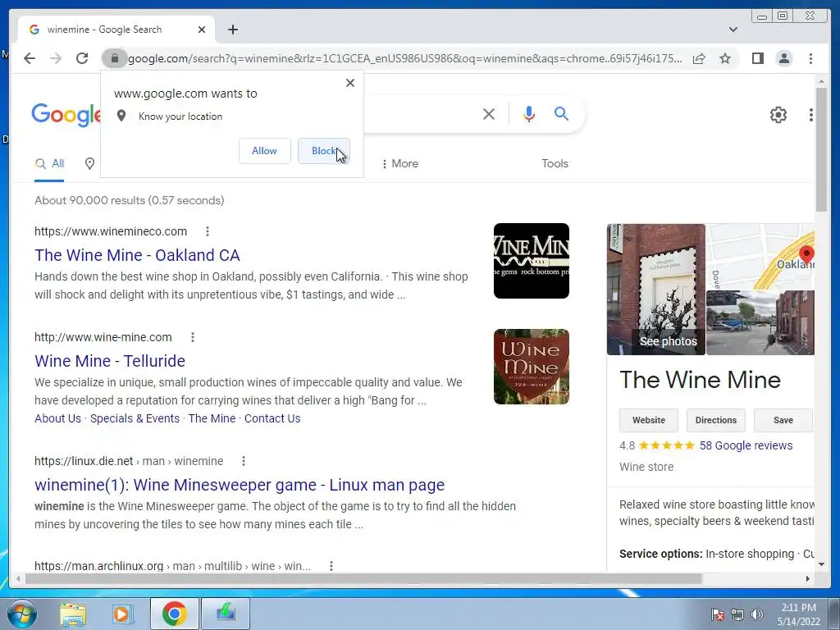Screen dimensions: 840x630
Task: Click the Wine Mine Oakland logo thumbnail
Action: point(532,261)
